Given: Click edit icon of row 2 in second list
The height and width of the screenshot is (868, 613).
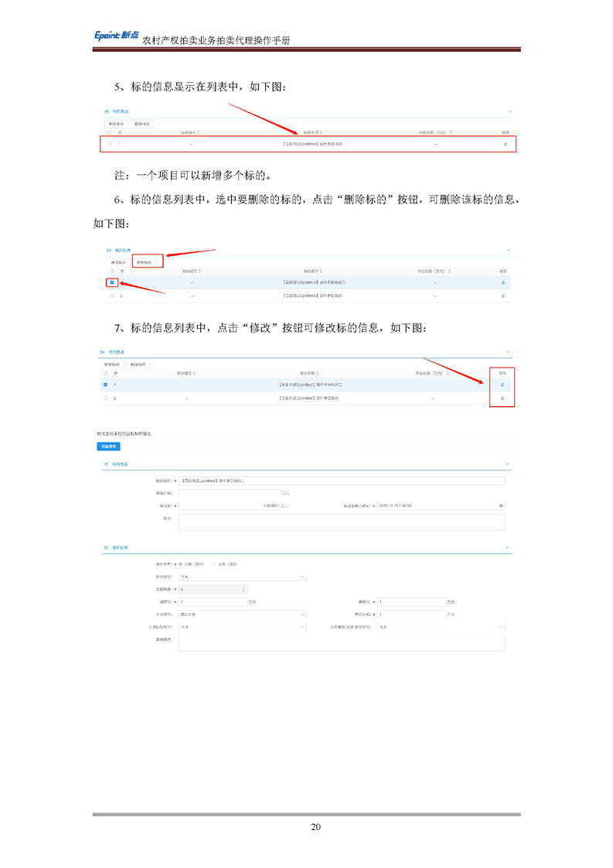Looking at the screenshot, I should click(503, 296).
